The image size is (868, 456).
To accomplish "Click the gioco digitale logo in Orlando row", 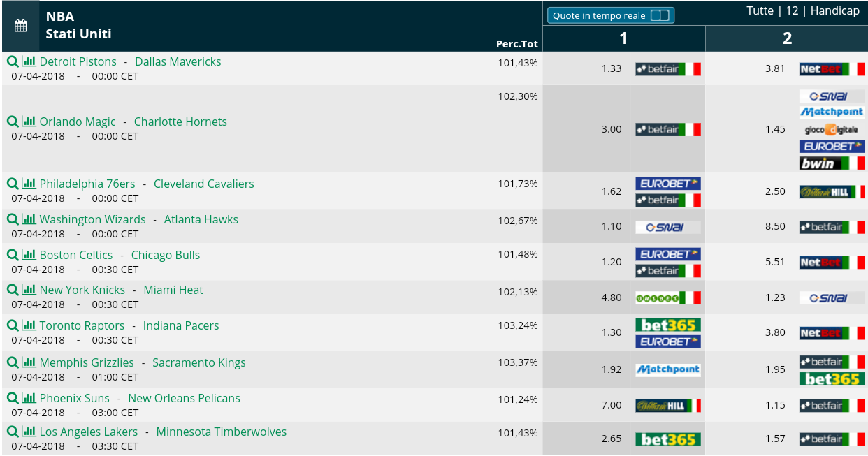I will tap(832, 129).
